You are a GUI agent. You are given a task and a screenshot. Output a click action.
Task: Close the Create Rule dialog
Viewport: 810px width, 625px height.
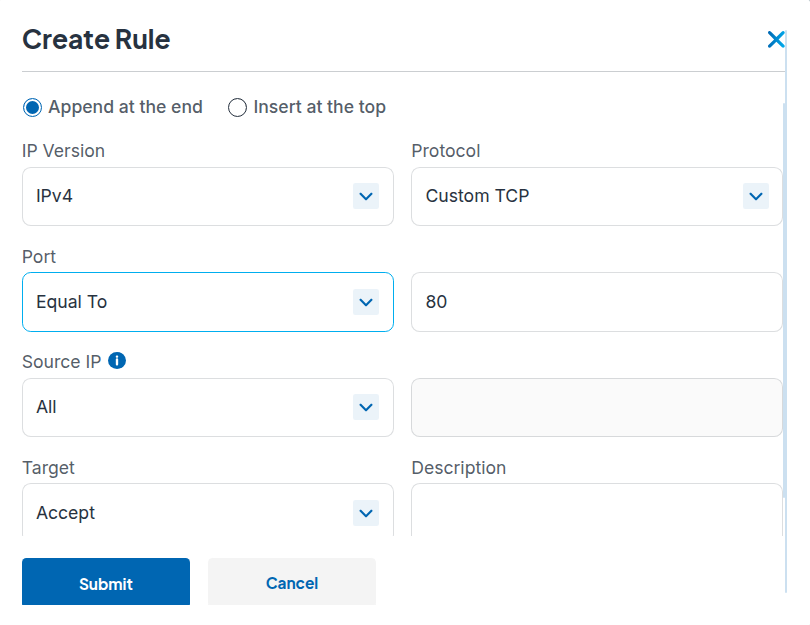[775, 40]
